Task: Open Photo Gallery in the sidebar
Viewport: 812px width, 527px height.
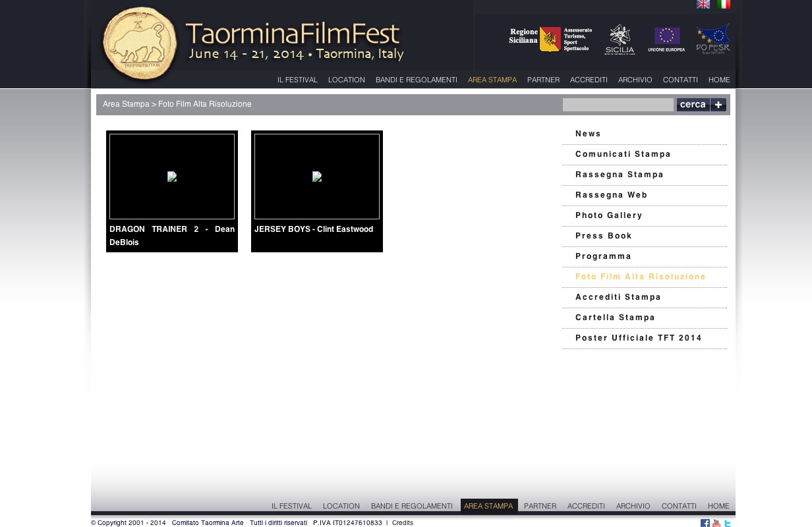Action: [x=608, y=215]
